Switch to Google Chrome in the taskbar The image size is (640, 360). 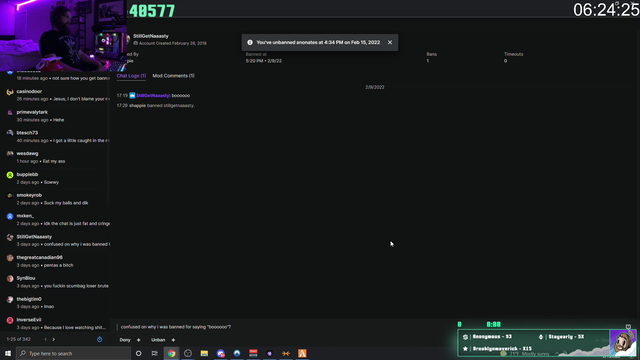171,353
